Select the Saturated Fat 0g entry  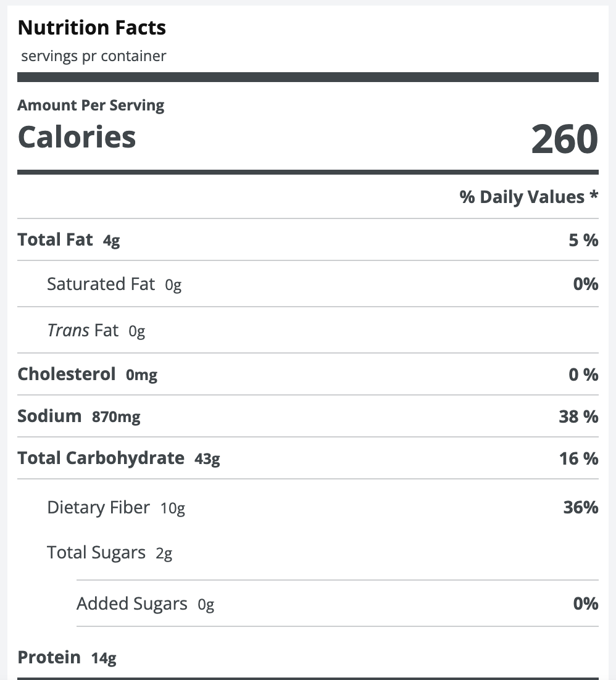click(x=114, y=284)
